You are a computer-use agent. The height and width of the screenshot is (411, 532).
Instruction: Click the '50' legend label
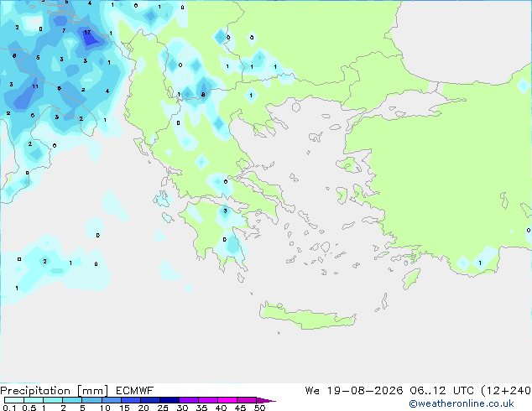259,408
